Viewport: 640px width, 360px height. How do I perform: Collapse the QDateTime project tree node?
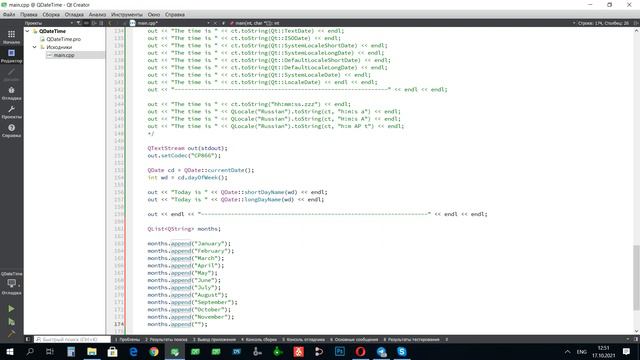click(27, 31)
